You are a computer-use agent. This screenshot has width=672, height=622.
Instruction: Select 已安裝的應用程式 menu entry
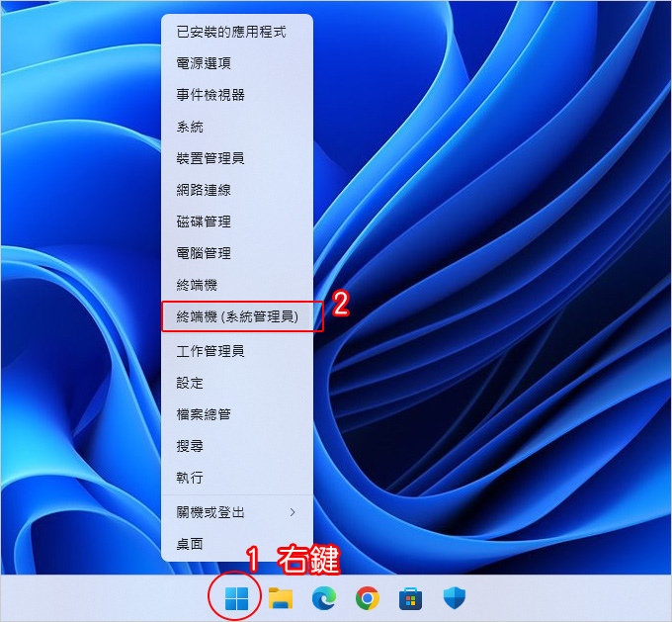[237, 33]
